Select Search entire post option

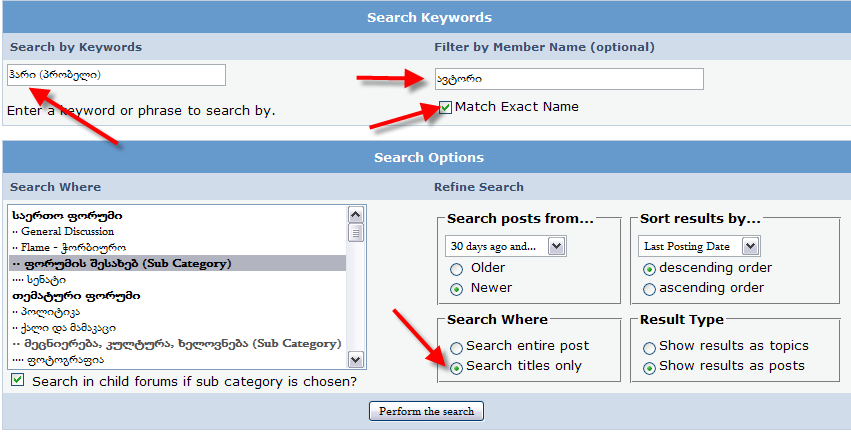click(x=456, y=346)
